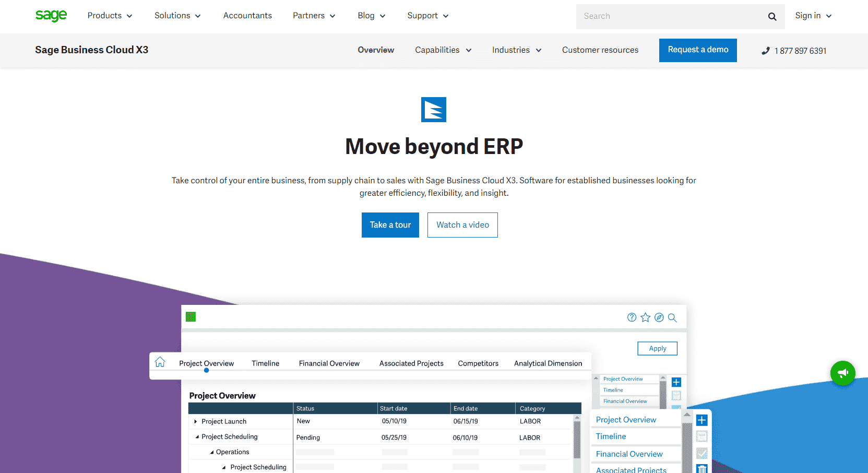Click the green square app icon in mockup
This screenshot has width=868, height=473.
pyautogui.click(x=191, y=317)
